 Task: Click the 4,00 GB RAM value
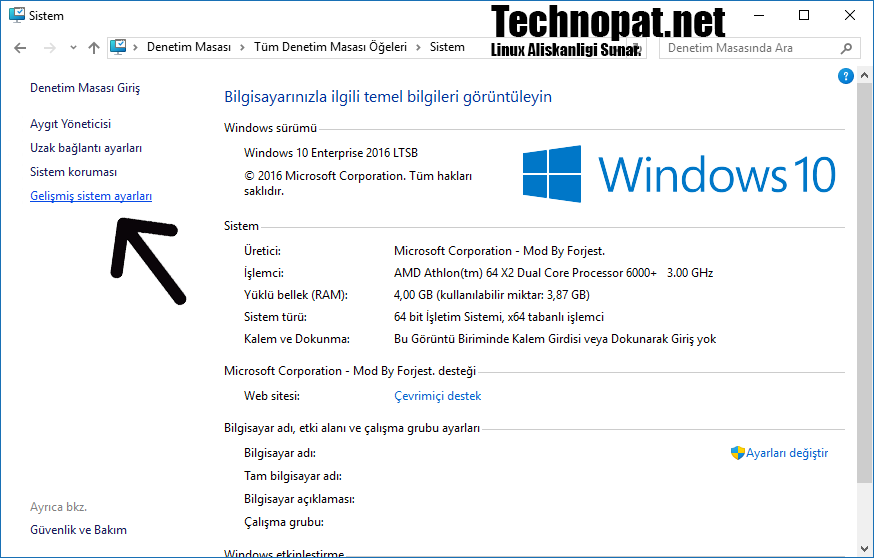[x=492, y=295]
